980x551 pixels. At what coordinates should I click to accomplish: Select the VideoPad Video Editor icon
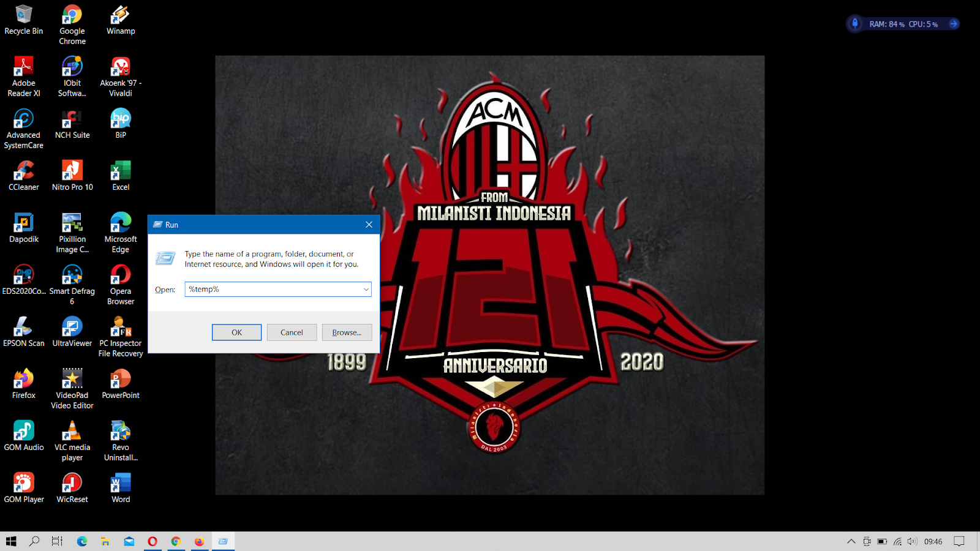[x=72, y=389]
